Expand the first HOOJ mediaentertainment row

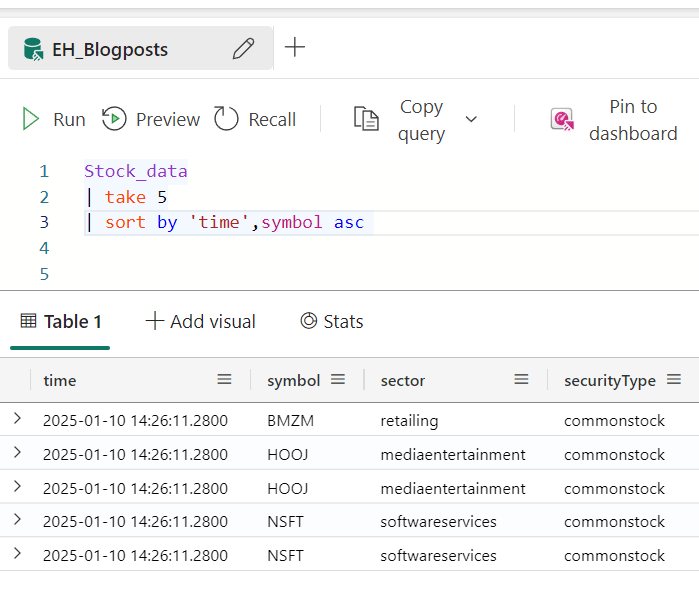click(17, 453)
